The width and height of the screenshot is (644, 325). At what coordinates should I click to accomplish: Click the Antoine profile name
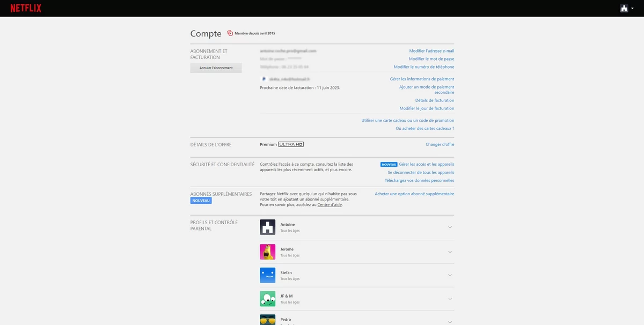tap(288, 224)
